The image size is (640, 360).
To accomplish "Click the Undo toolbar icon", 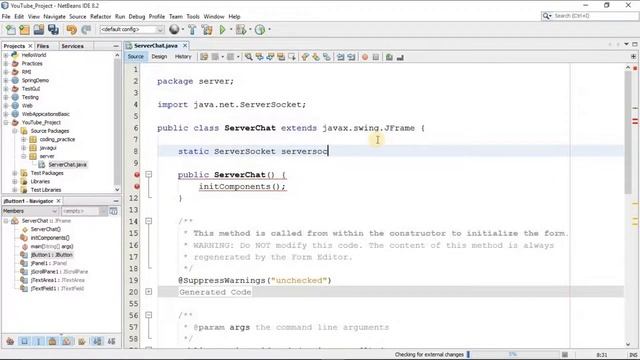I will pos(71,29).
